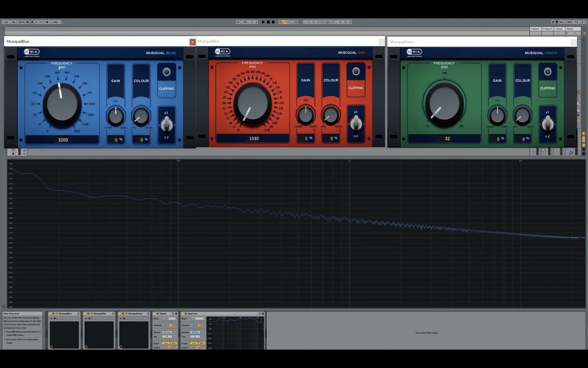Toggle the Automation Arm chain icon
The height and width of the screenshot is (368, 588).
pyautogui.click(x=285, y=22)
